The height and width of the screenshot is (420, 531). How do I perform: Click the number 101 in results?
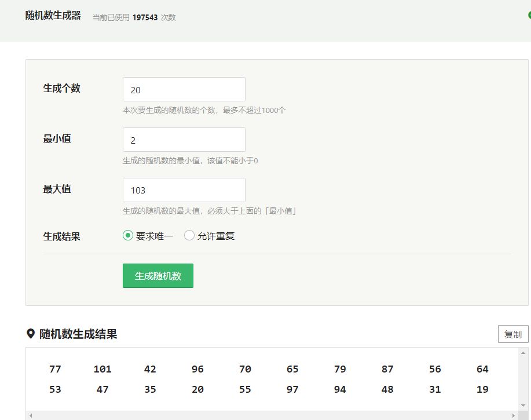pyautogui.click(x=102, y=369)
